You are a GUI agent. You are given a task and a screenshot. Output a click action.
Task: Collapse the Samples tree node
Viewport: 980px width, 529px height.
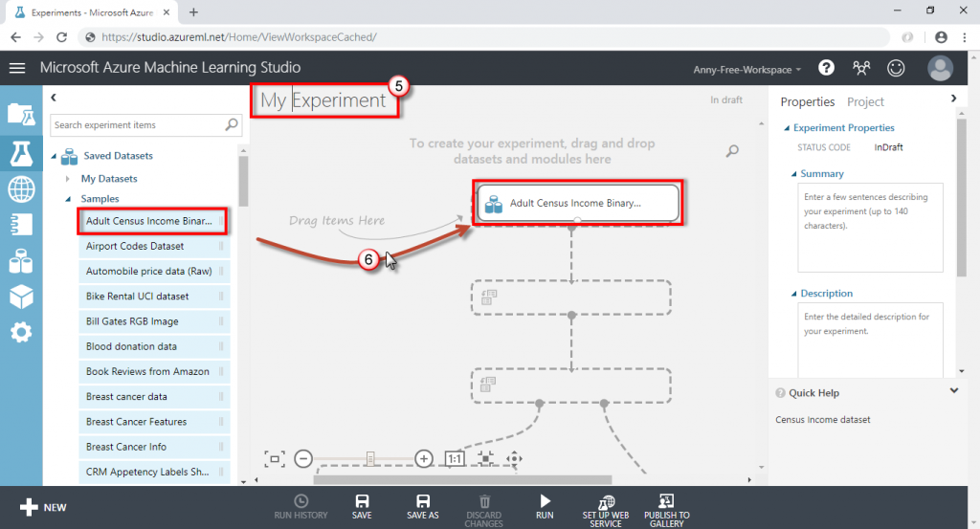coord(68,199)
